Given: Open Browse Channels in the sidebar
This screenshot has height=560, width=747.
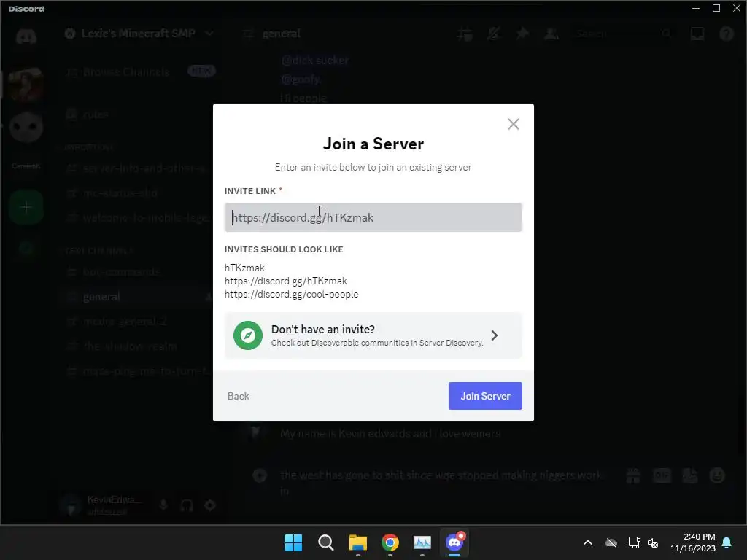Looking at the screenshot, I should tap(140, 72).
